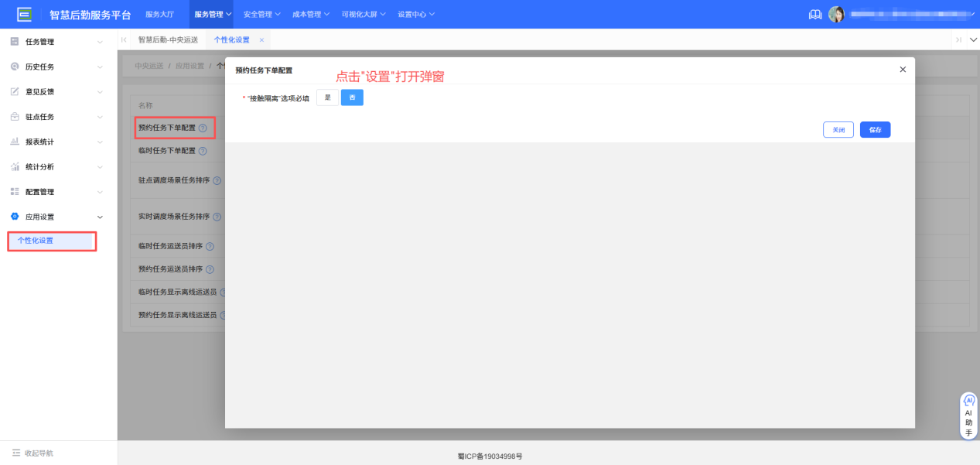Open the AI助手 floating assistant

click(968, 416)
